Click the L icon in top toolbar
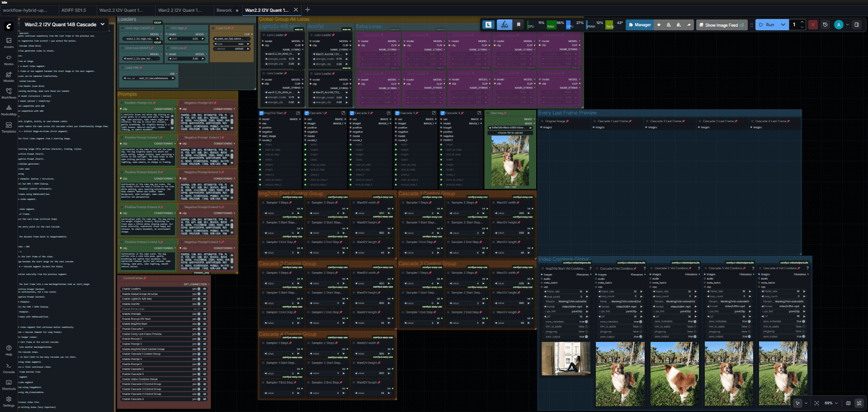The height and width of the screenshot is (412, 868). point(488,25)
